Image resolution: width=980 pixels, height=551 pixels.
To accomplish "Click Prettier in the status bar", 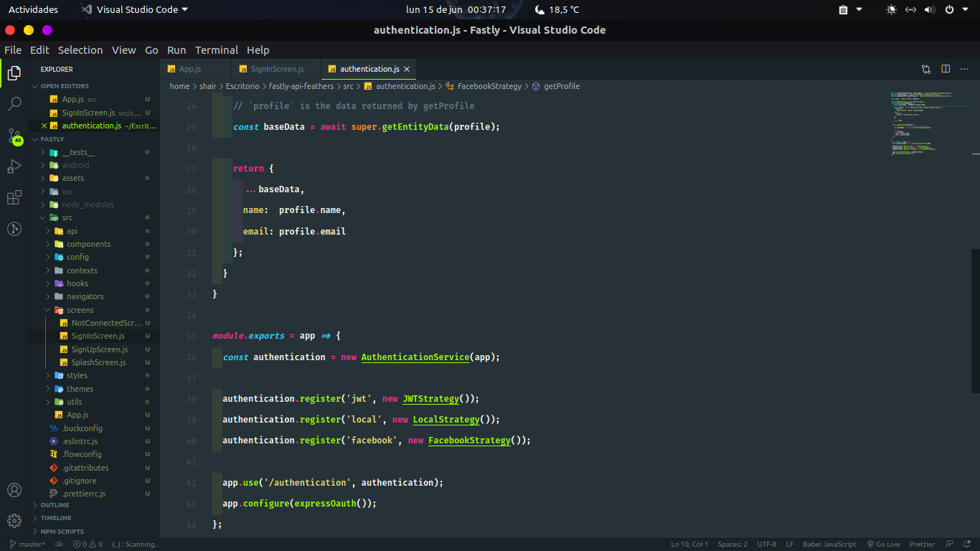I will 922,544.
